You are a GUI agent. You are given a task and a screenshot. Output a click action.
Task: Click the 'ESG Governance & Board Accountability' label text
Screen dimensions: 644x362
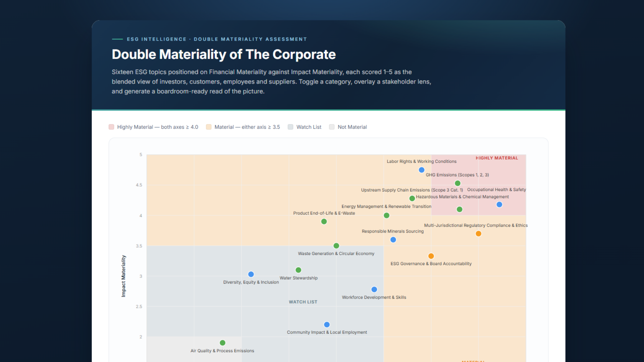431,264
